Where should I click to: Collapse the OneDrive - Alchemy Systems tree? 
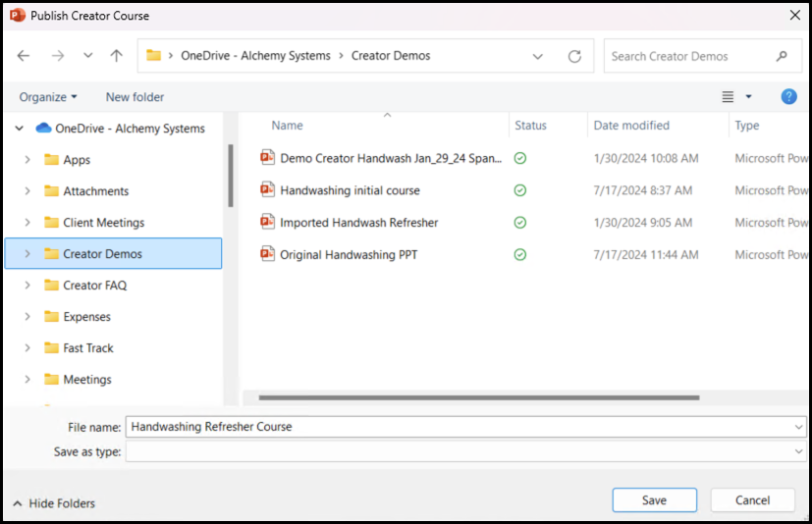(20, 128)
